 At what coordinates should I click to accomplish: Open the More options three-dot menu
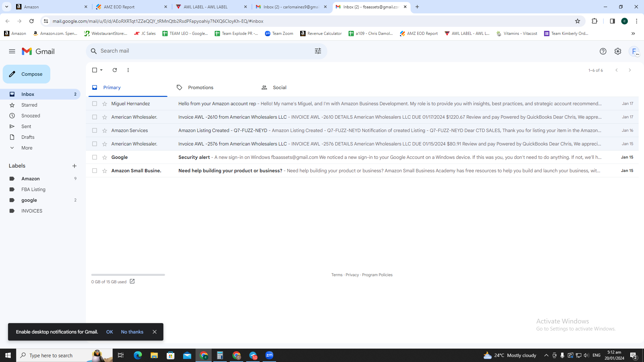128,70
